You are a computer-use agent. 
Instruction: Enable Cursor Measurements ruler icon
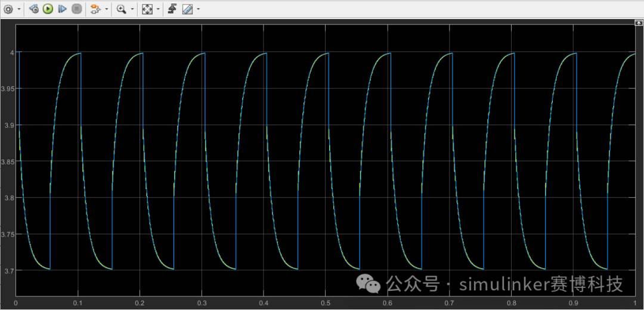(188, 8)
